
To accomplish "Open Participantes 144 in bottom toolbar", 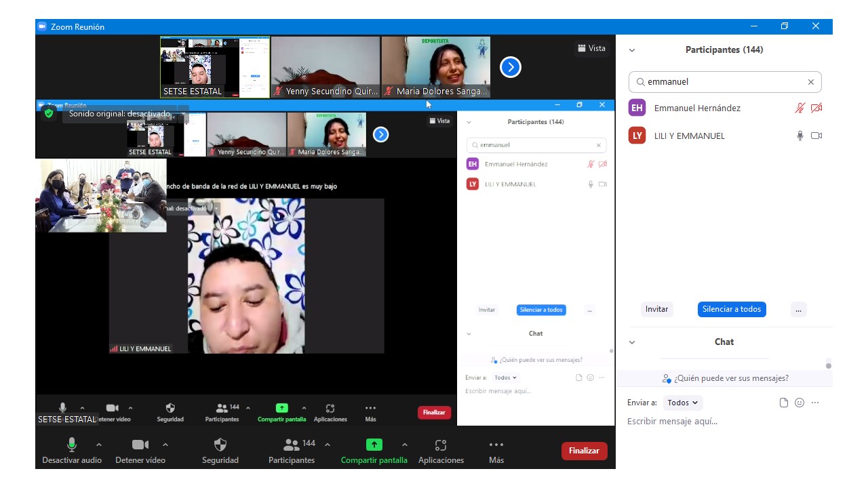I will pyautogui.click(x=292, y=451).
